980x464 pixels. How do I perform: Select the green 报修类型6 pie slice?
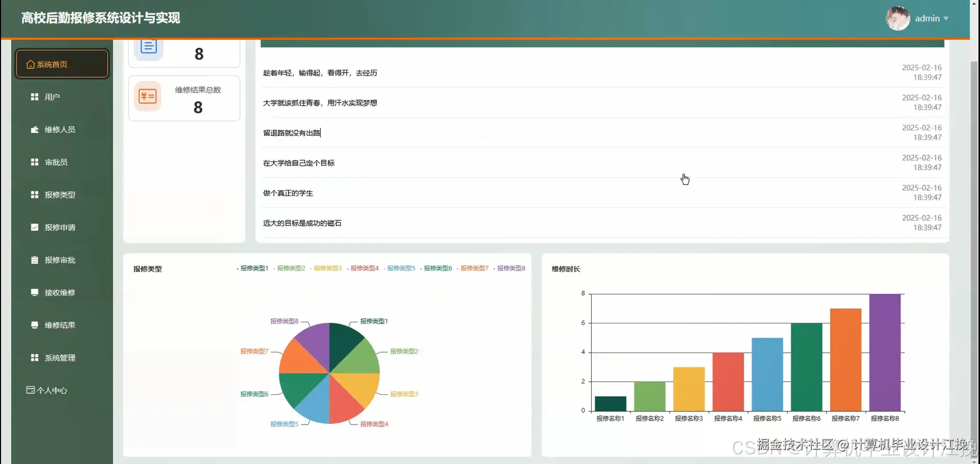tap(298, 386)
